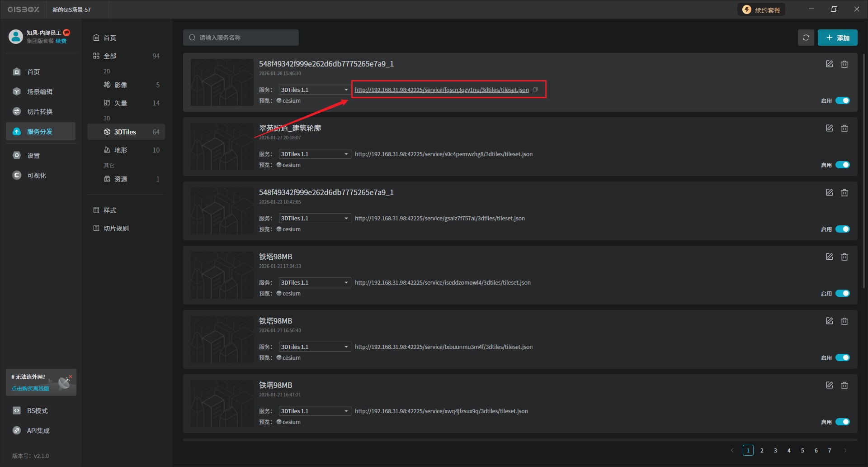Open 3DTiles 1.1 dropdown of first service
The height and width of the screenshot is (467, 868).
314,90
